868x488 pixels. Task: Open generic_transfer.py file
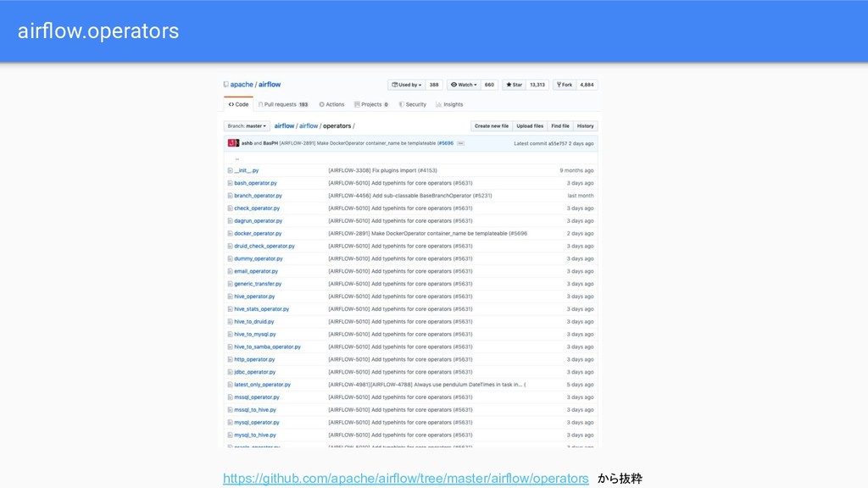(258, 284)
